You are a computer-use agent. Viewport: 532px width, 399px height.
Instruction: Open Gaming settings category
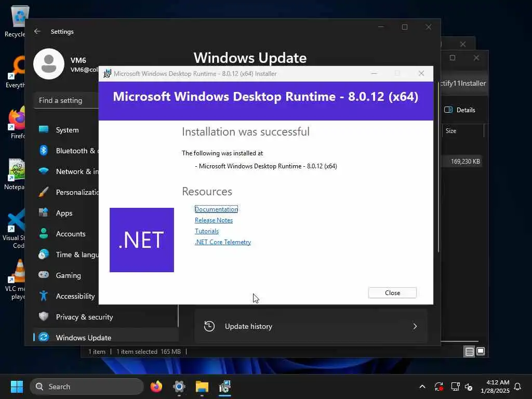67,275
